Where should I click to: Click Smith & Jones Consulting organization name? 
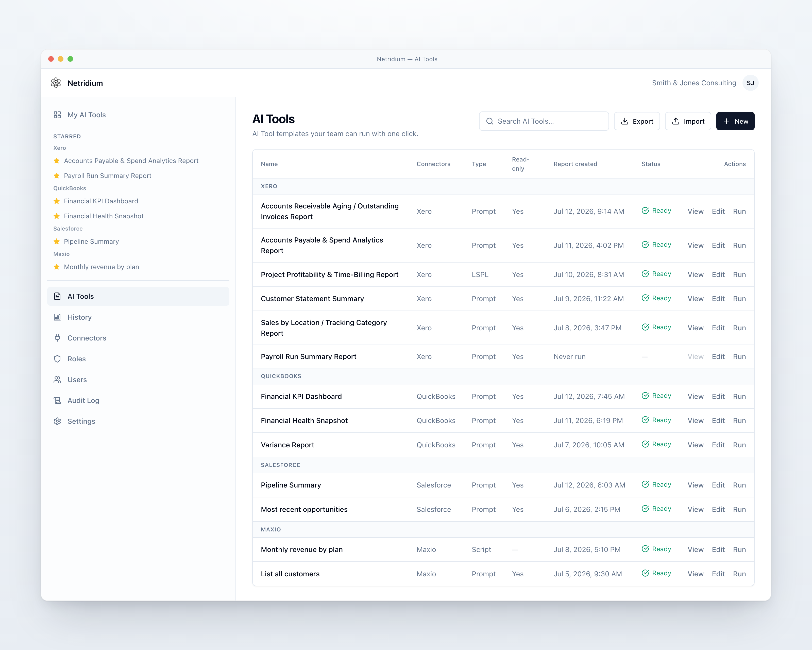694,83
